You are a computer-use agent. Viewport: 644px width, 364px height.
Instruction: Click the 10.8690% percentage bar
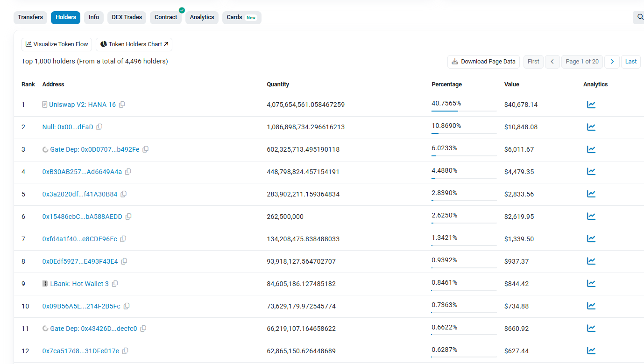tap(464, 133)
